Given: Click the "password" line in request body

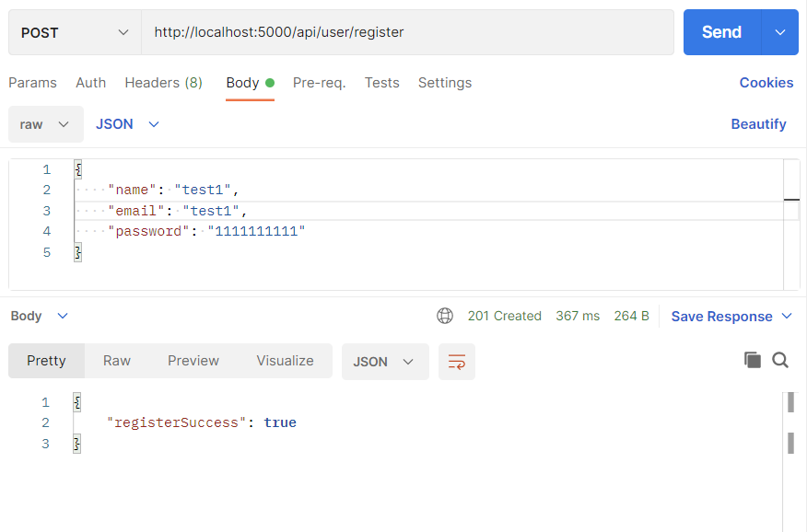Looking at the screenshot, I should pyautogui.click(x=206, y=231).
